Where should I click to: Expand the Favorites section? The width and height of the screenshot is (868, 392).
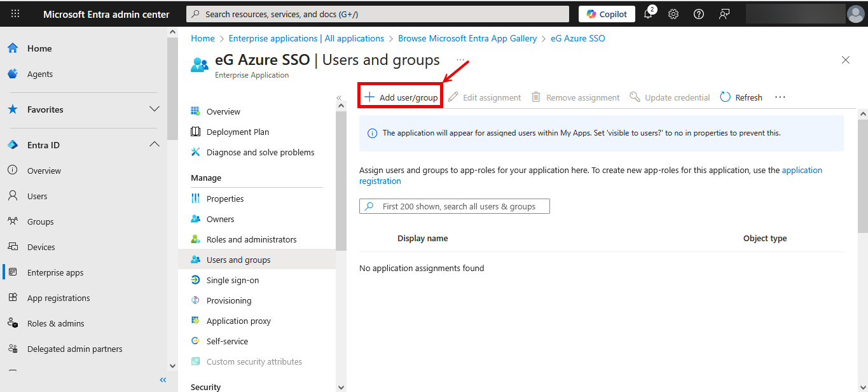click(x=154, y=109)
